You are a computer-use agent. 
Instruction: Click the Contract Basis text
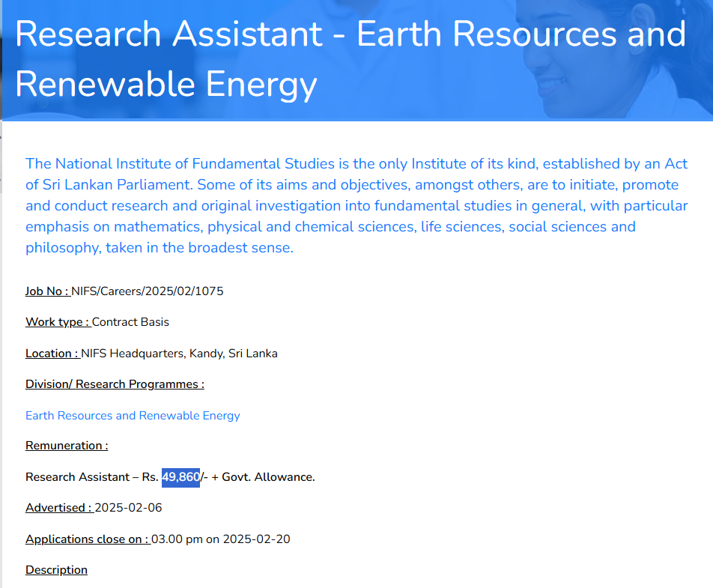pos(131,322)
